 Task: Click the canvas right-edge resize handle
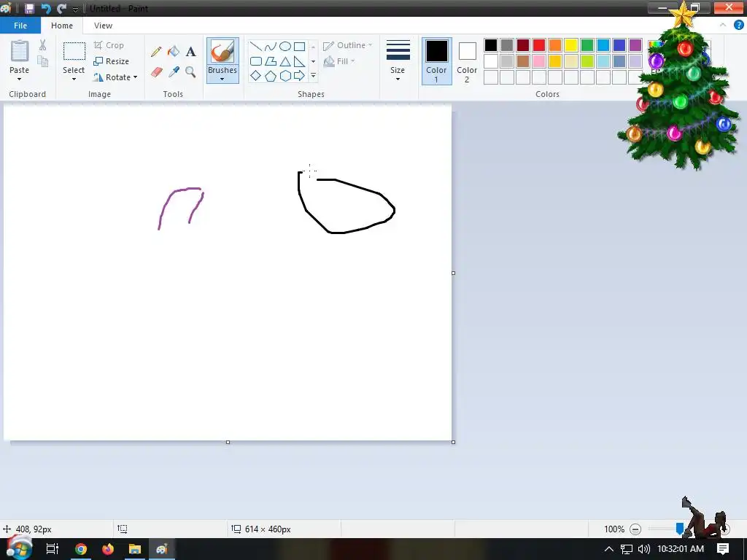pyautogui.click(x=453, y=273)
